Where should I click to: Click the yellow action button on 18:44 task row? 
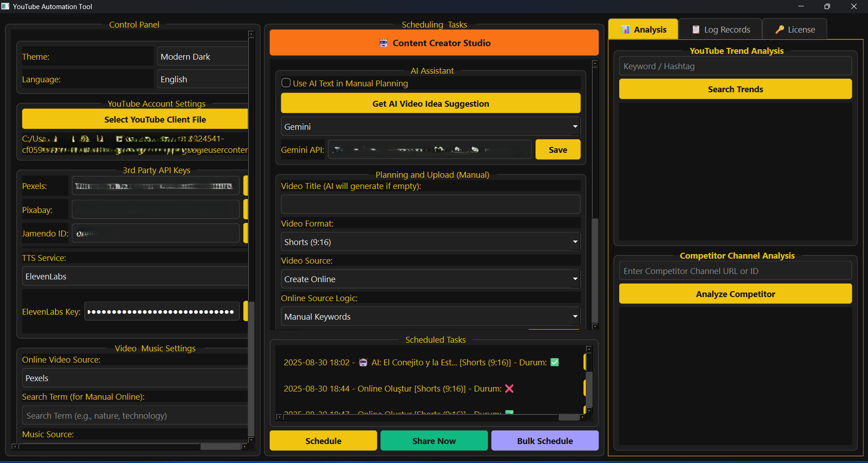(x=584, y=388)
